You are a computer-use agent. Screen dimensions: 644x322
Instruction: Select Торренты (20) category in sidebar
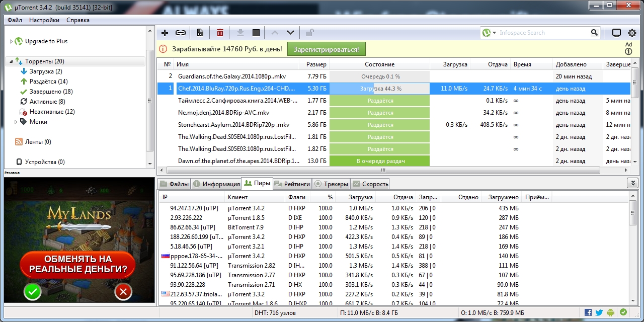(44, 61)
